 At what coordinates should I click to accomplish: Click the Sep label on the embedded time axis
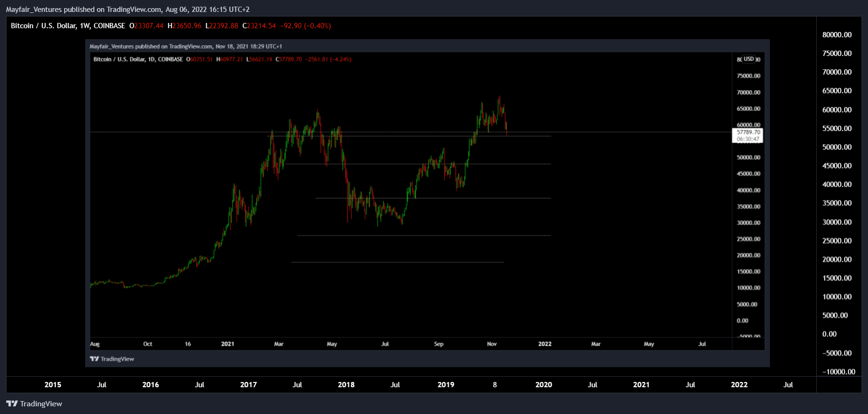pyautogui.click(x=439, y=344)
